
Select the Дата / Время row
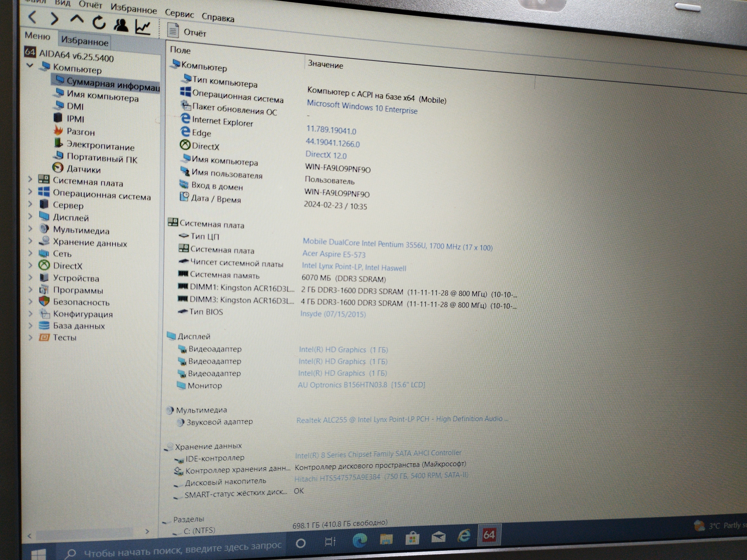click(x=273, y=201)
